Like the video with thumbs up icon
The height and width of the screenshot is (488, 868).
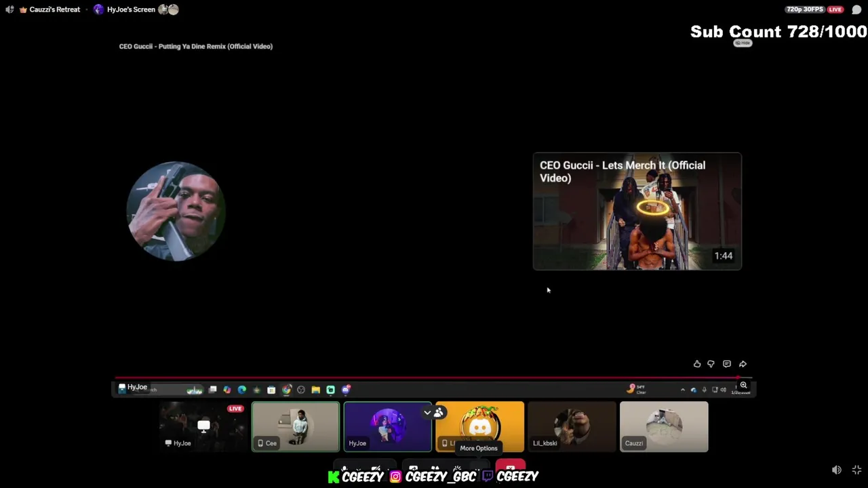[697, 364]
